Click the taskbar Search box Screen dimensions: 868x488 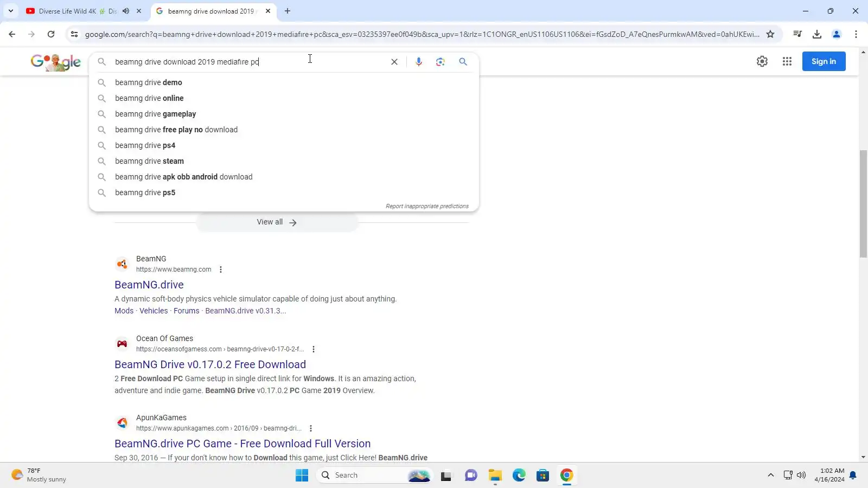tap(374, 476)
